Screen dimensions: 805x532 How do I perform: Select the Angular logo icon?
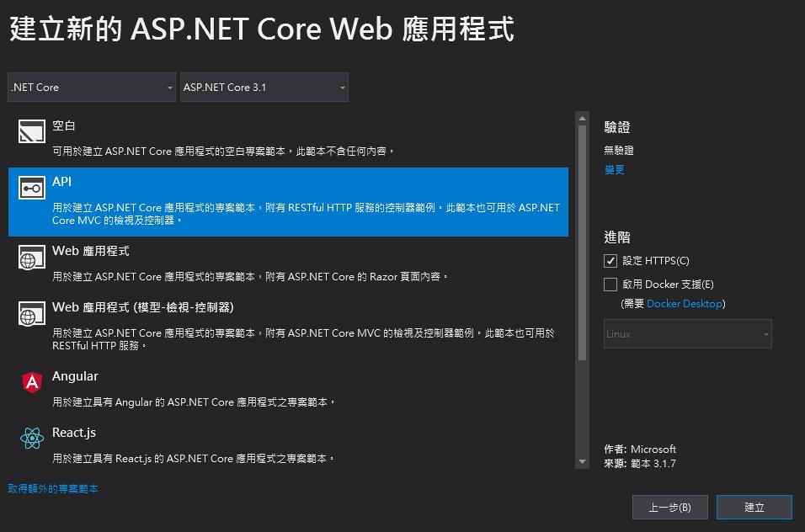[32, 382]
